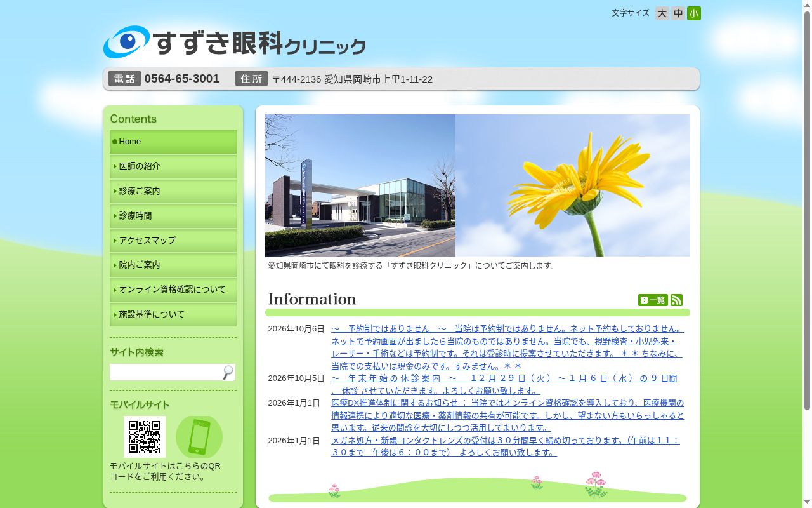Open 院内ご案内 page
812x508 pixels.
coord(173,265)
